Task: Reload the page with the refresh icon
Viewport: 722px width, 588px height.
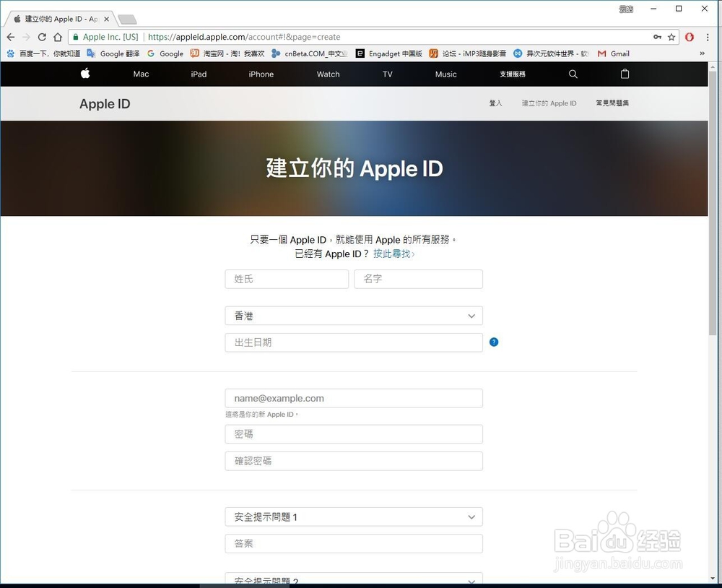Action: [x=42, y=38]
